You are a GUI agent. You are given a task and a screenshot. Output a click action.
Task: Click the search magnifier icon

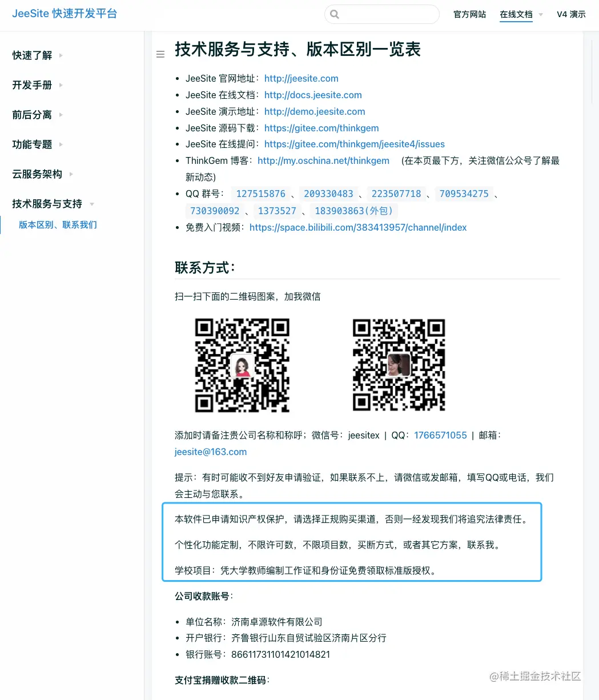(x=335, y=14)
